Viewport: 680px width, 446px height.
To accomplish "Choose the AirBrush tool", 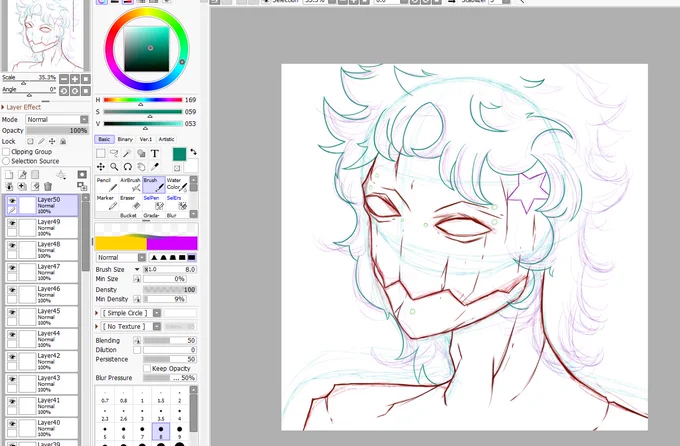I will (130, 184).
